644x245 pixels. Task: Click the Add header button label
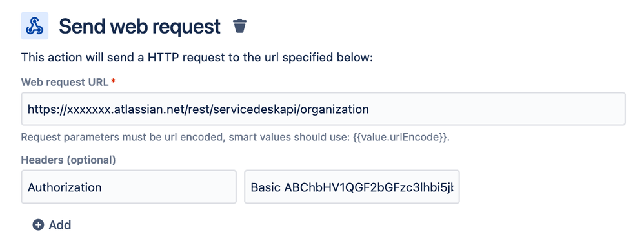(60, 225)
